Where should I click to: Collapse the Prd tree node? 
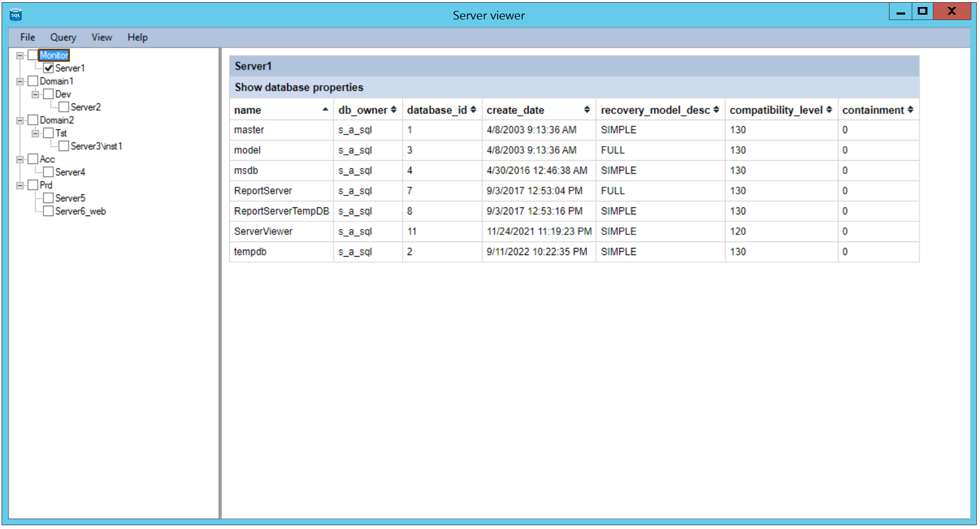coord(20,185)
